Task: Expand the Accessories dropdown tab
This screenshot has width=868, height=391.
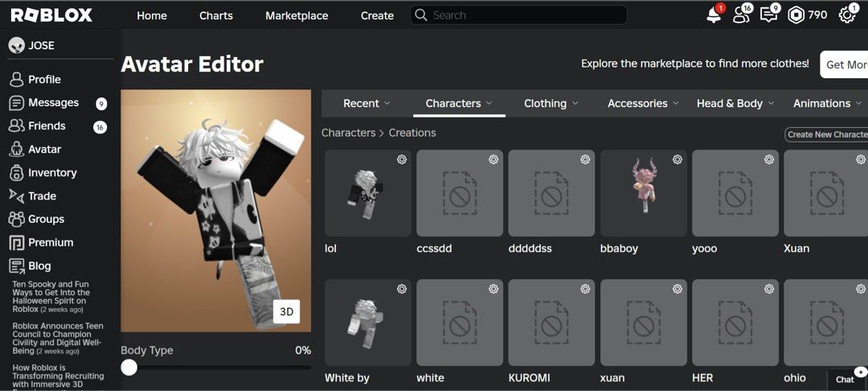Action: coord(643,104)
